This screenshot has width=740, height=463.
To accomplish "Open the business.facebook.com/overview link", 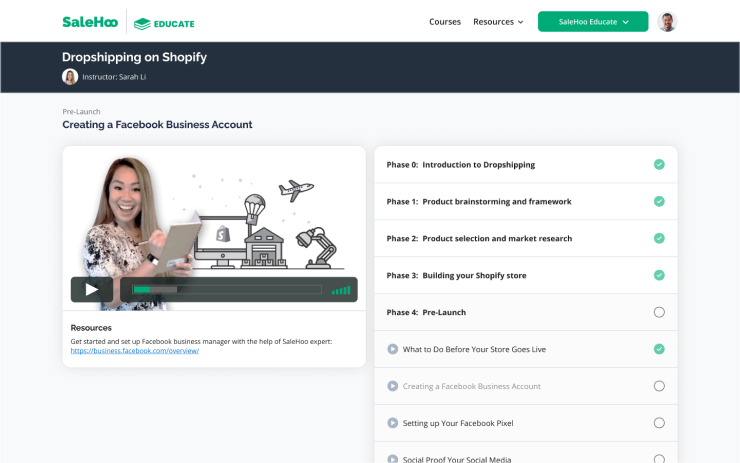I will 135,351.
